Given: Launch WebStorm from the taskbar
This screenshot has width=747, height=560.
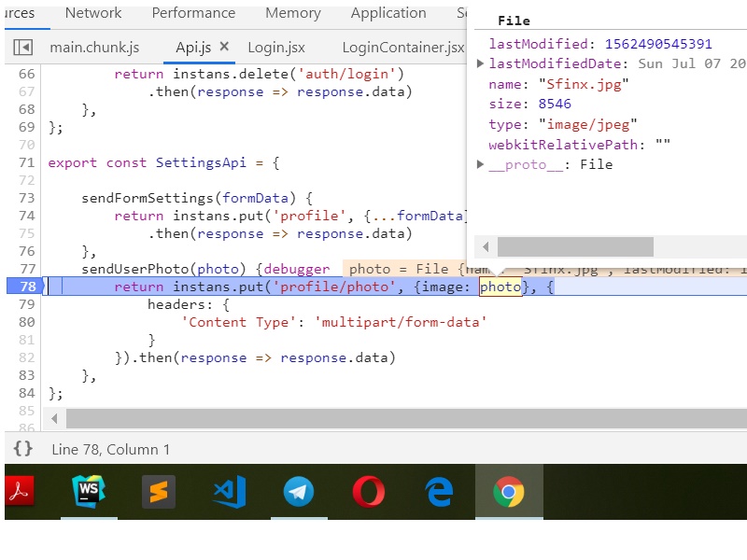Looking at the screenshot, I should (90, 491).
